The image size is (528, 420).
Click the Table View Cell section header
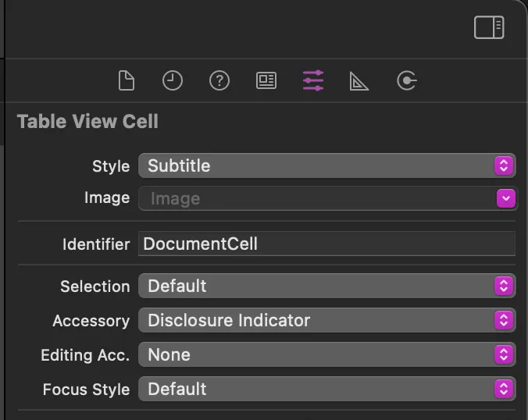(87, 122)
